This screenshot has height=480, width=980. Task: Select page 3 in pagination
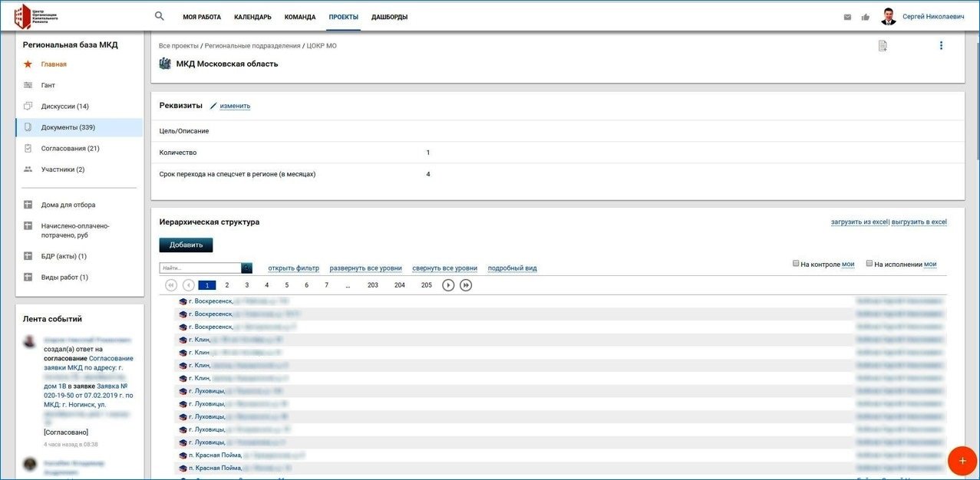click(x=246, y=285)
